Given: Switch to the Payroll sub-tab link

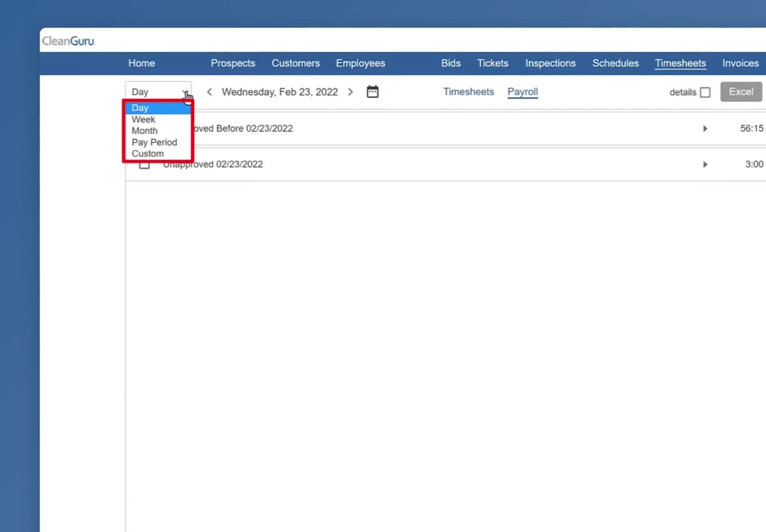Looking at the screenshot, I should [523, 91].
